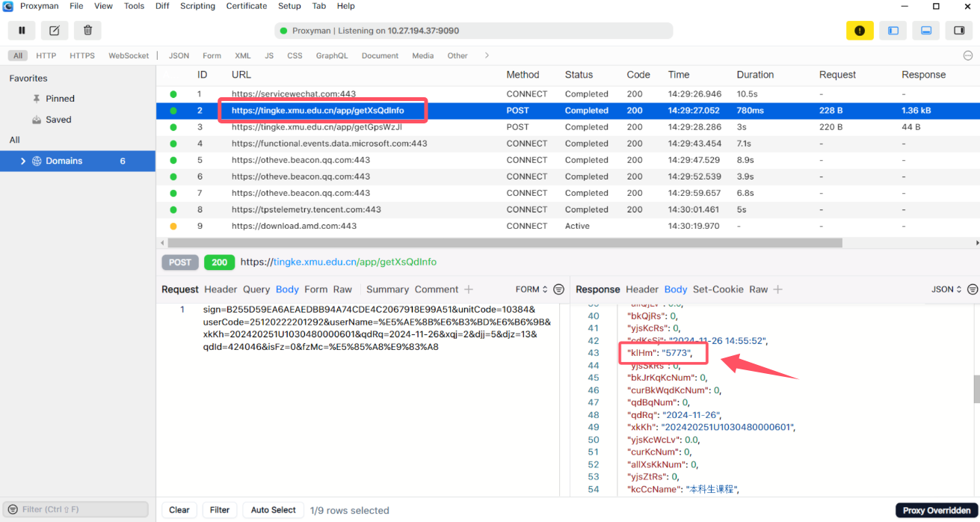Image resolution: width=980 pixels, height=522 pixels.
Task: Click the yellow warning alert button
Action: pos(860,31)
